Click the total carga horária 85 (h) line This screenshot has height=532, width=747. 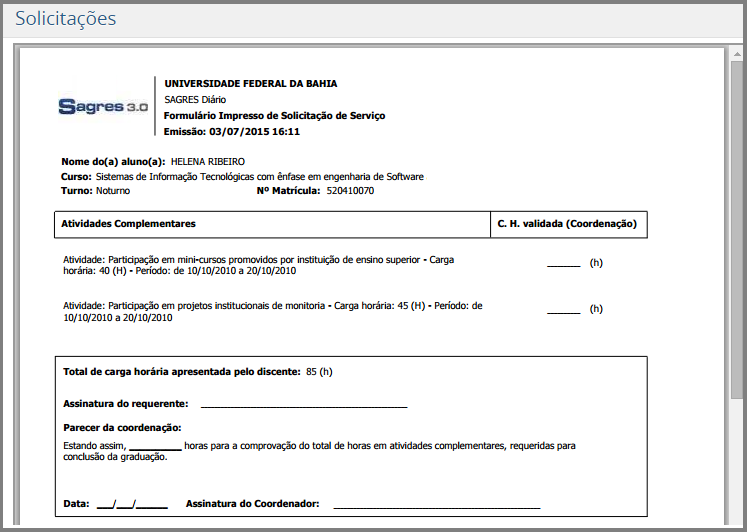(197, 372)
